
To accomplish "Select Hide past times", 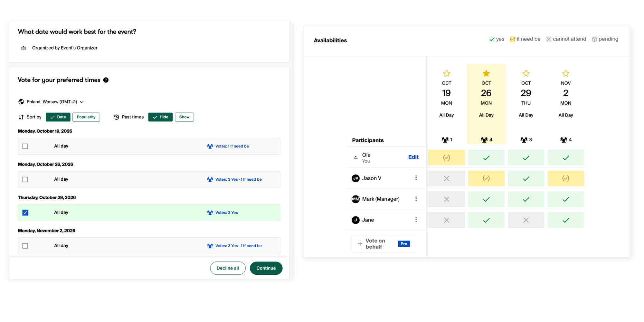I will pos(160,117).
